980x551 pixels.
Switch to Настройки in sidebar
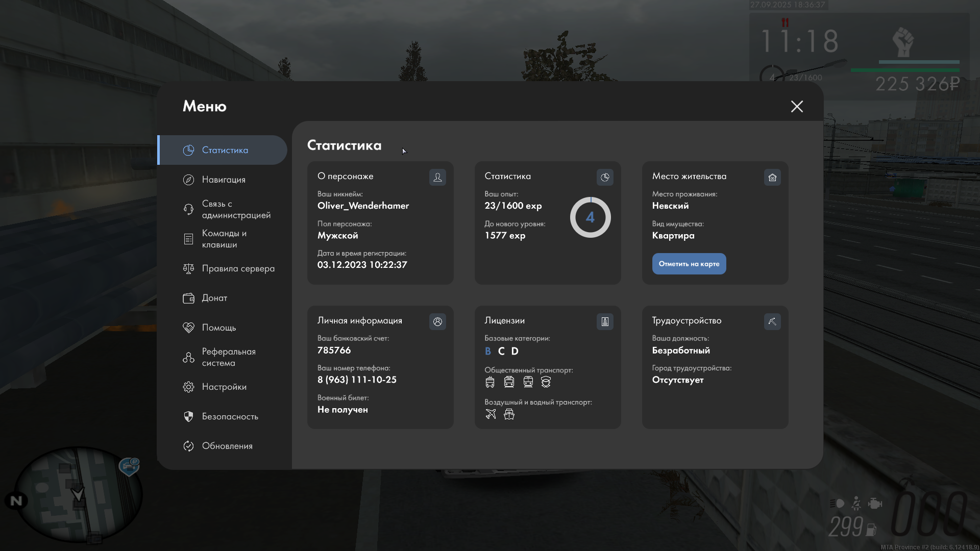(x=224, y=387)
